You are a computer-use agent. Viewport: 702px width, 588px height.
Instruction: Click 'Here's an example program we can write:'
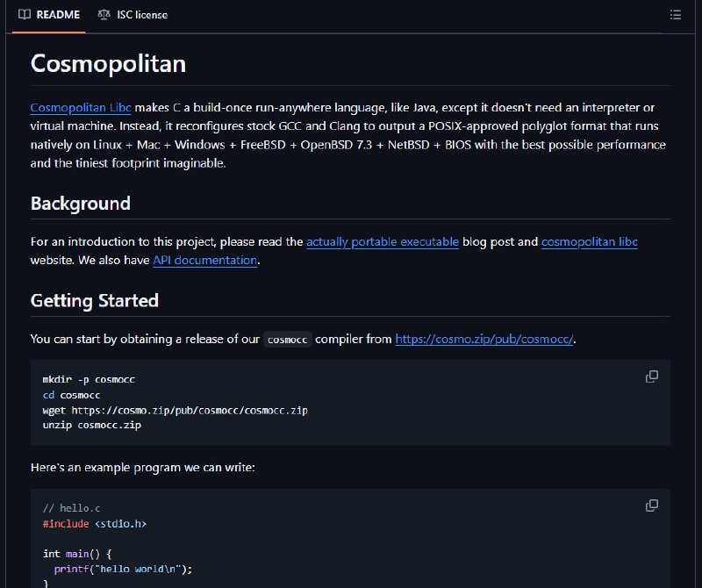[x=143, y=468]
